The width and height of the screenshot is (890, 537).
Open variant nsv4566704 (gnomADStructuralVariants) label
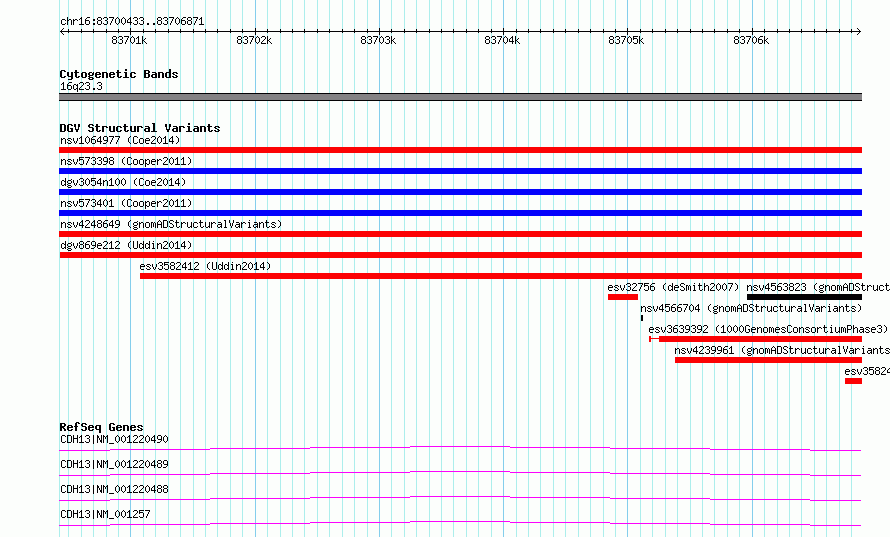(x=751, y=308)
